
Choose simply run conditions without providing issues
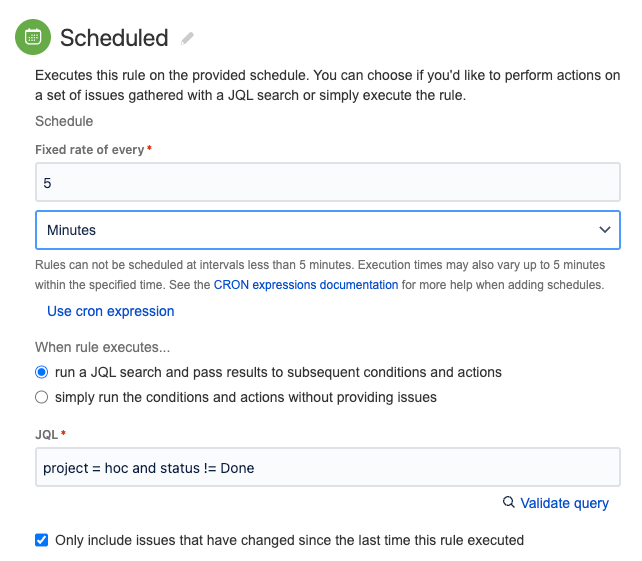[x=41, y=397]
